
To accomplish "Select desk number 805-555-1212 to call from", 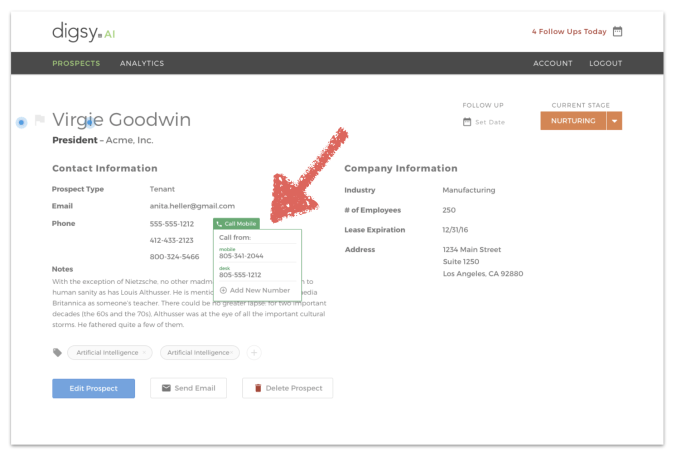I will tap(240, 274).
